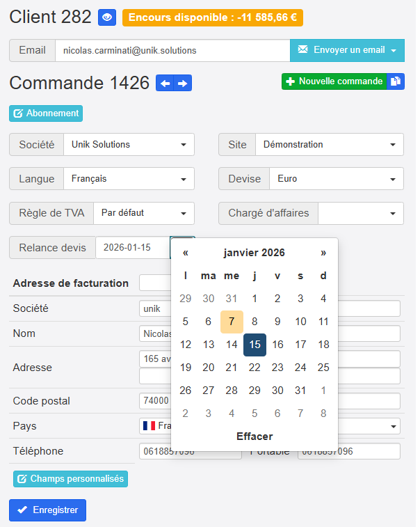The height and width of the screenshot is (527, 420).
Task: Open the Envoyer un email dropdown
Action: pyautogui.click(x=347, y=50)
